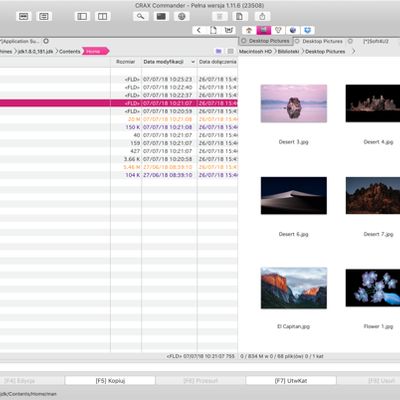
Task: Select the 150 K file row
Action: 119,127
